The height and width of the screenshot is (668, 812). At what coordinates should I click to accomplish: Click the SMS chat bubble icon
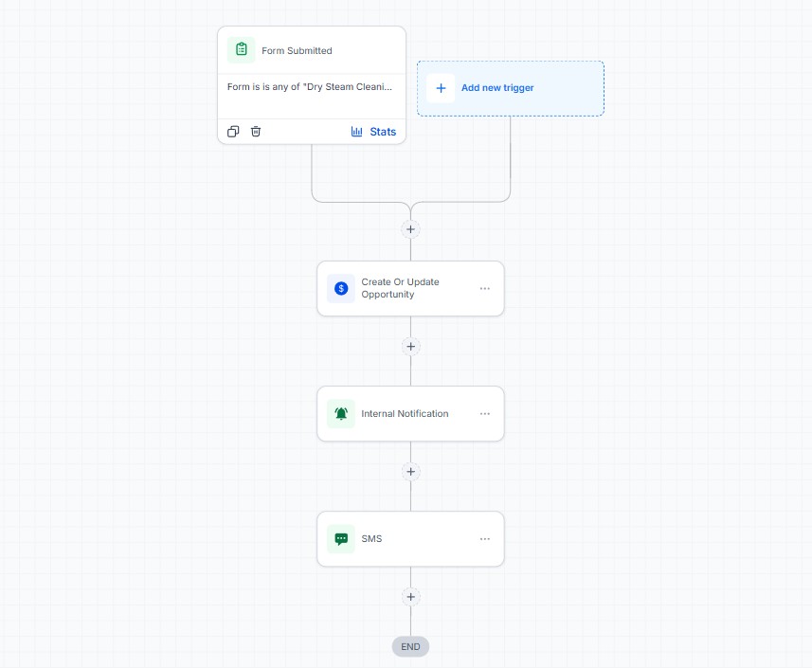coord(341,539)
